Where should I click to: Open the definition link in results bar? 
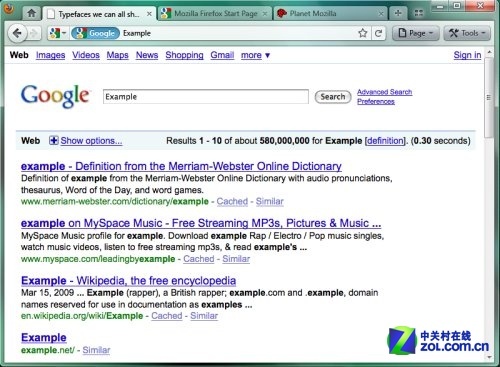point(385,141)
